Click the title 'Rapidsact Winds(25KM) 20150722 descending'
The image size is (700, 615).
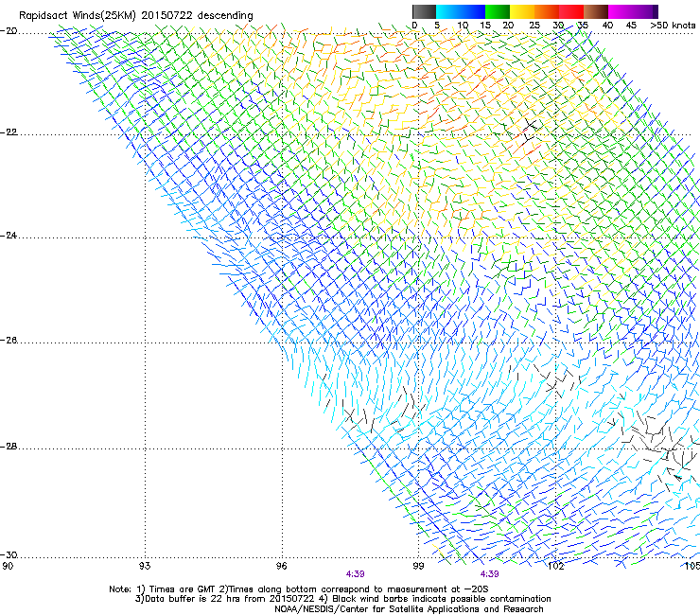[x=135, y=16]
